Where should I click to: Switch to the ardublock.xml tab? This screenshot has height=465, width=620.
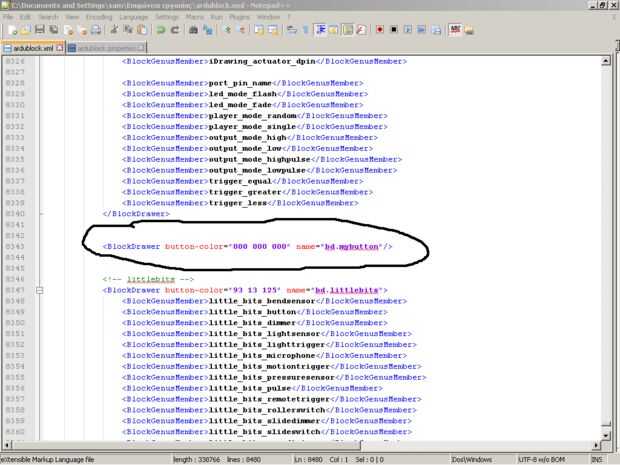[33, 48]
